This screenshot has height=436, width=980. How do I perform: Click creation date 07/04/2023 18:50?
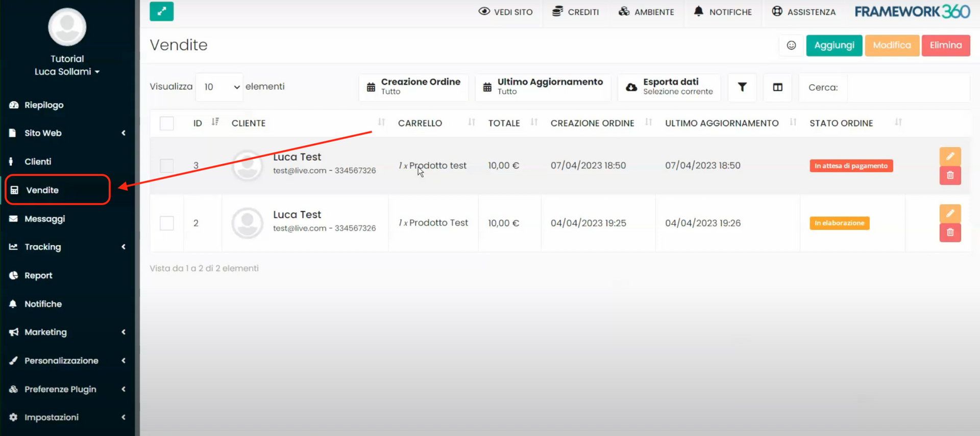pos(588,165)
